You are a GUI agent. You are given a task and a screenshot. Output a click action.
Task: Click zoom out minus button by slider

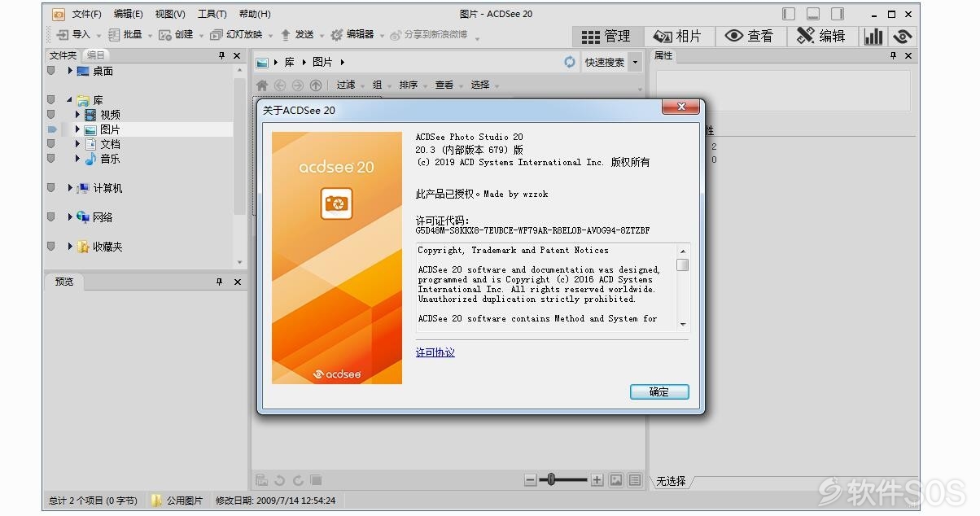[531, 480]
